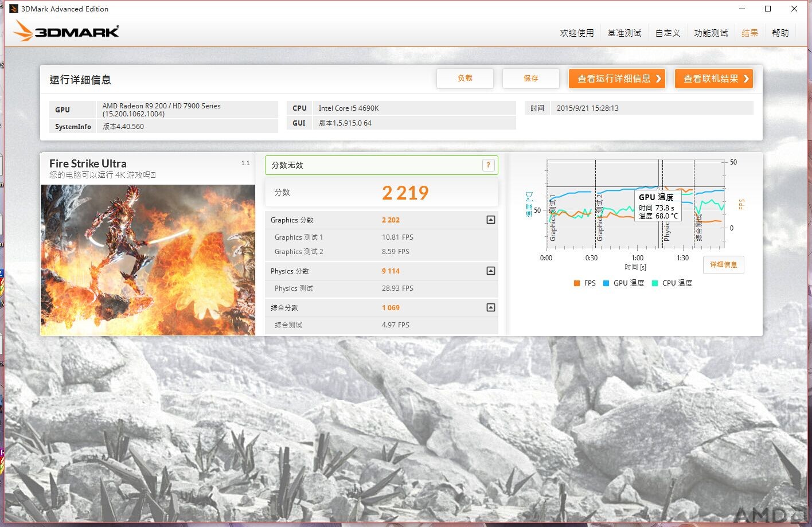Click the combined score value 1 069
The height and width of the screenshot is (527, 812).
point(391,308)
